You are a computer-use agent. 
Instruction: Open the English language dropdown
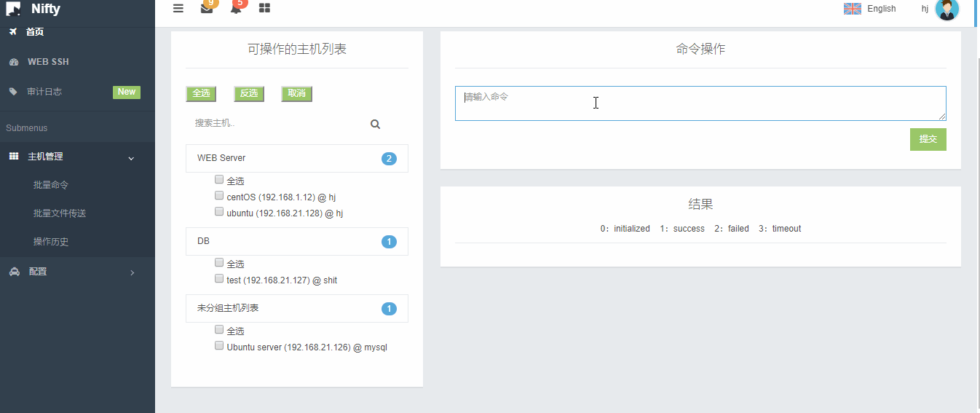pyautogui.click(x=870, y=9)
